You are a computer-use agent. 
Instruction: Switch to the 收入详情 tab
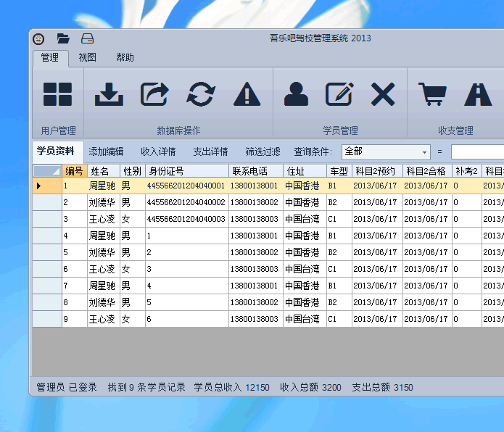158,151
